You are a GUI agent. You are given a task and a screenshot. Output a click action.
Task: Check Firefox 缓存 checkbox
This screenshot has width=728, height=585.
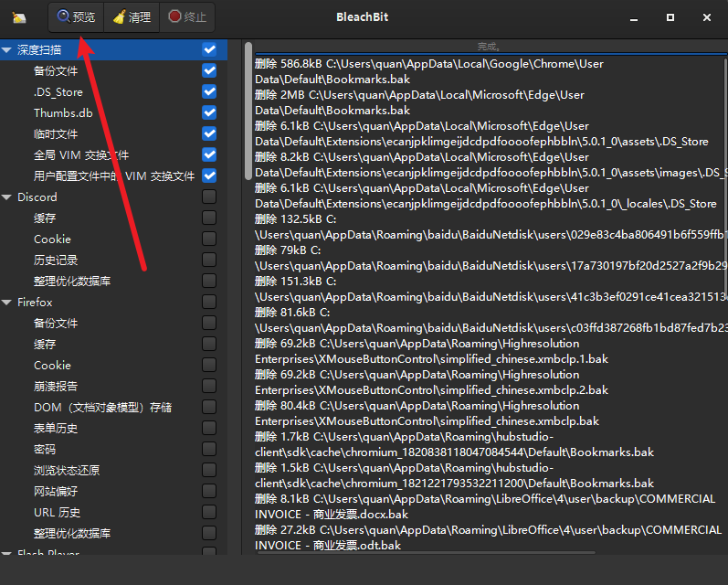tap(209, 344)
